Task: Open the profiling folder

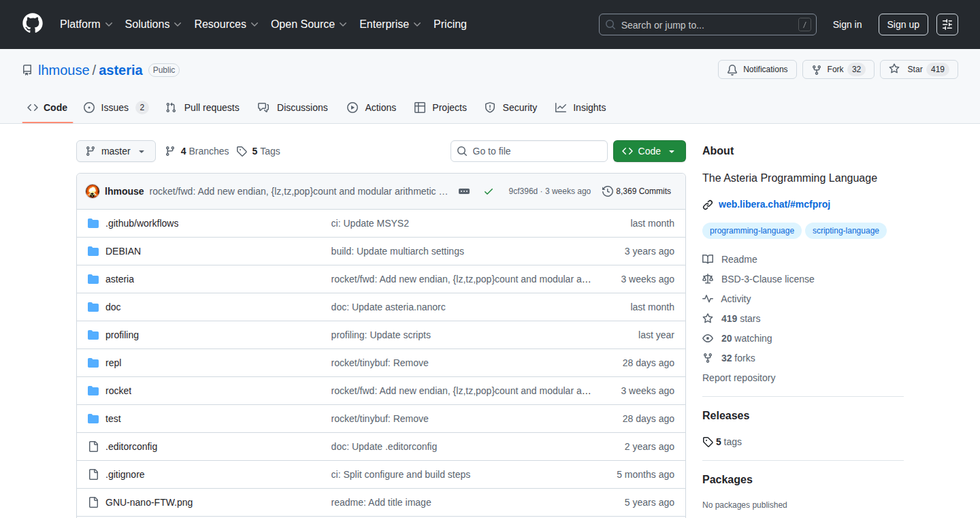Action: pyautogui.click(x=122, y=335)
